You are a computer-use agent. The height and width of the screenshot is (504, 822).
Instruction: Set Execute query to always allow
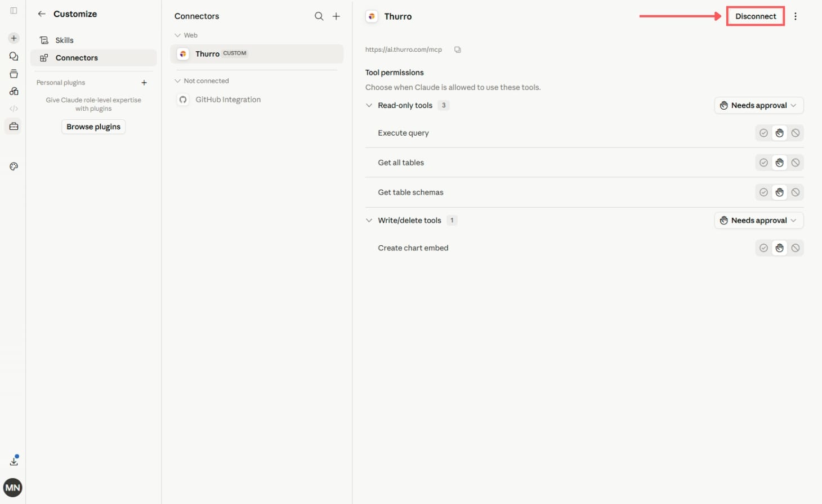tap(763, 133)
